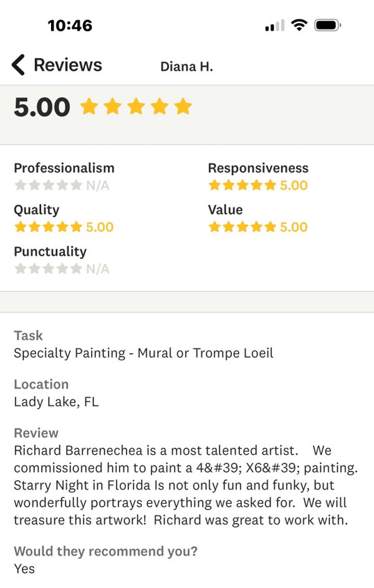Select the Specialty Painting task text
Screen dimensions: 374x588
[143, 353]
